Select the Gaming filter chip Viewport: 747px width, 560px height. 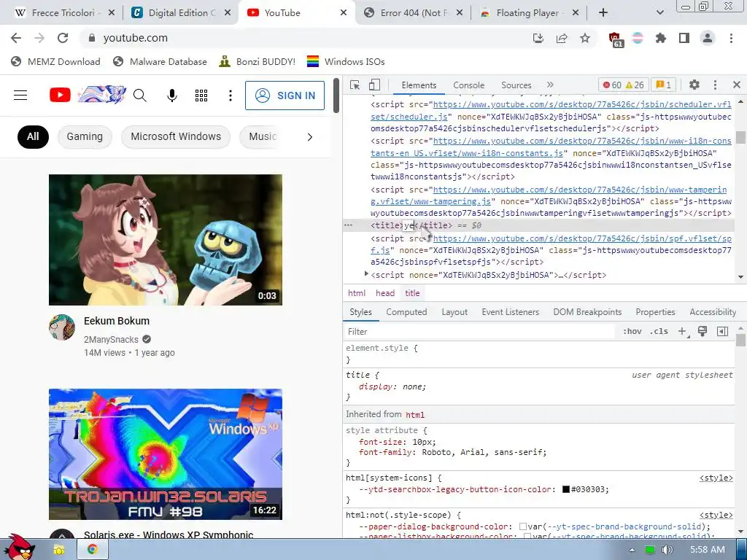pos(85,136)
